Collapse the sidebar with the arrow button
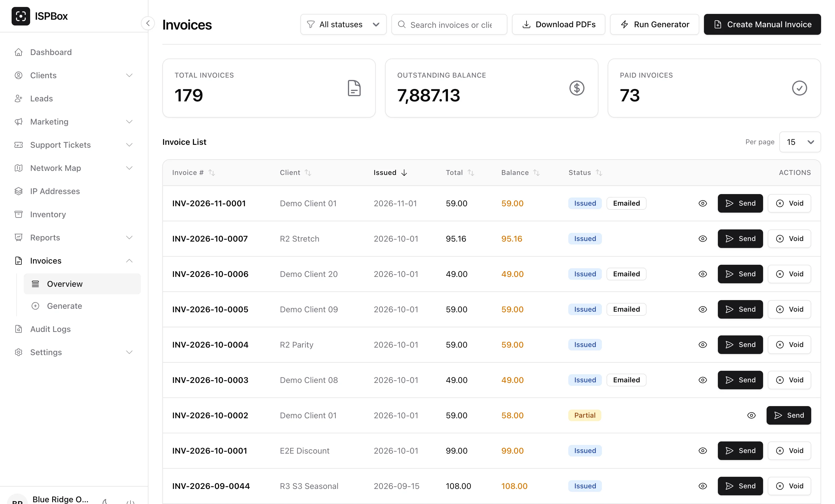Image resolution: width=835 pixels, height=504 pixels. click(x=148, y=23)
